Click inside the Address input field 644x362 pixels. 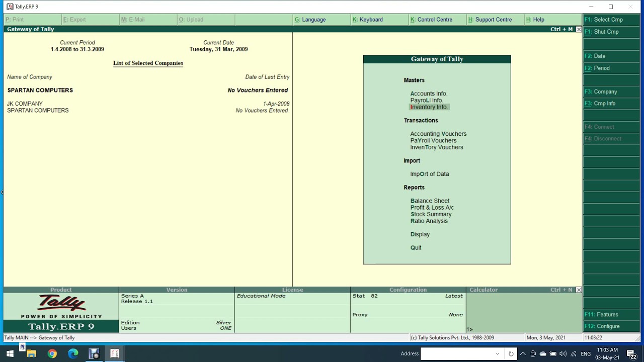coord(457,354)
